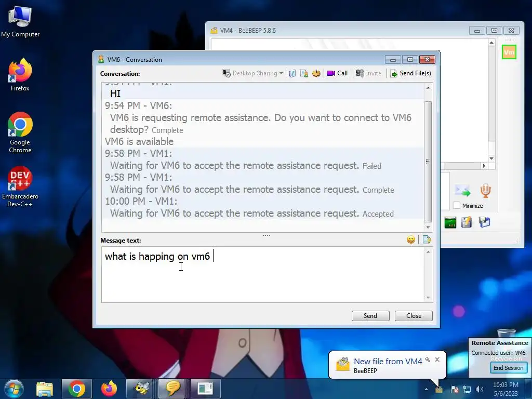
Task: Click the conversation/message splitter handle dots
Action: [267, 235]
